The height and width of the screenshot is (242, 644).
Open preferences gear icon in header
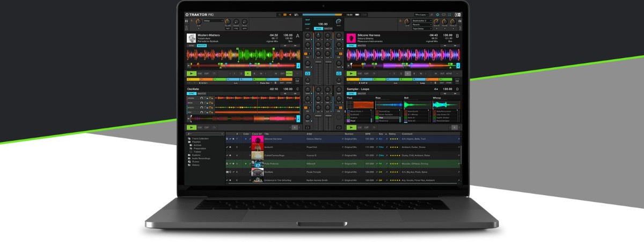point(437,15)
